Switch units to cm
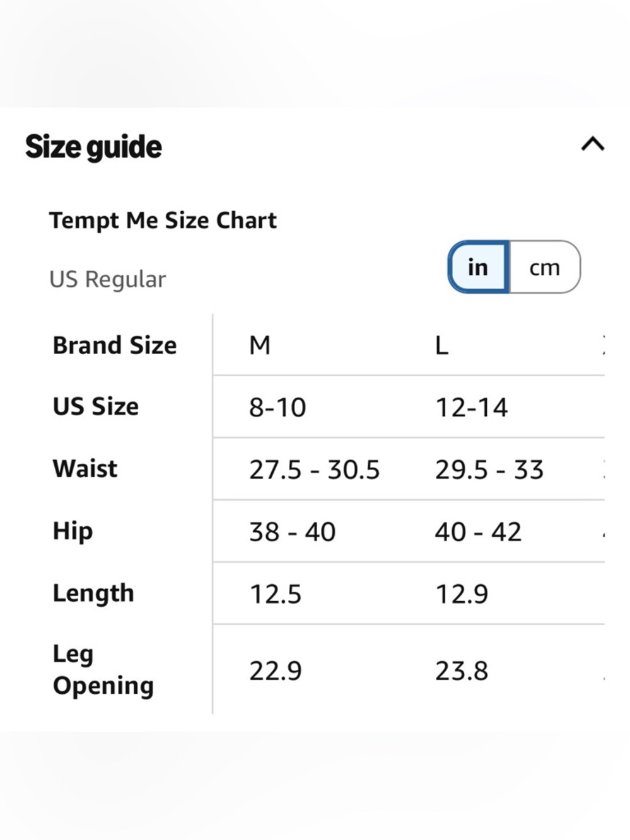This screenshot has height=840, width=630. pos(545,267)
